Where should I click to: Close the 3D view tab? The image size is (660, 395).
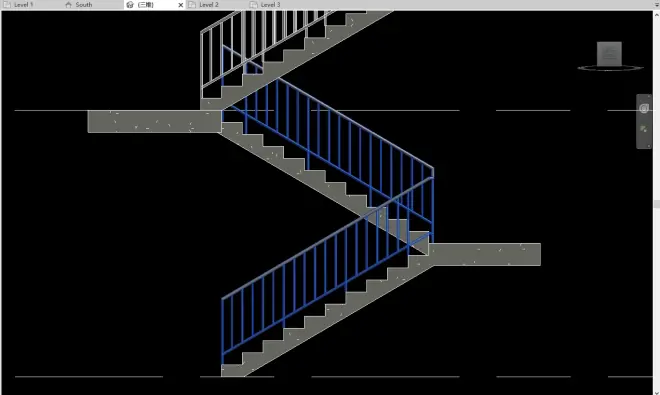(x=181, y=5)
